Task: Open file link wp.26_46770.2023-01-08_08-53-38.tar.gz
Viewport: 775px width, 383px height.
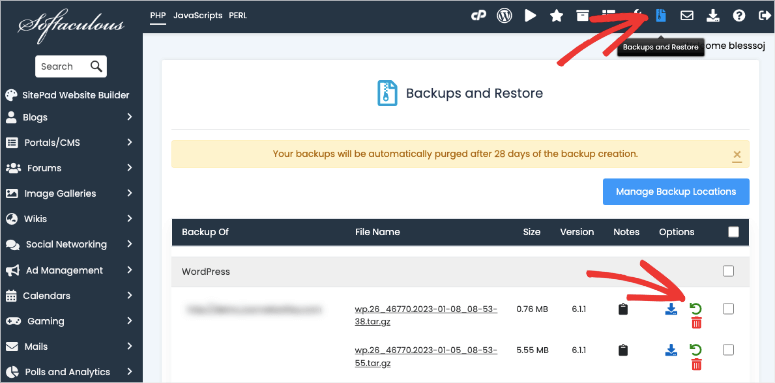Action: [426, 315]
